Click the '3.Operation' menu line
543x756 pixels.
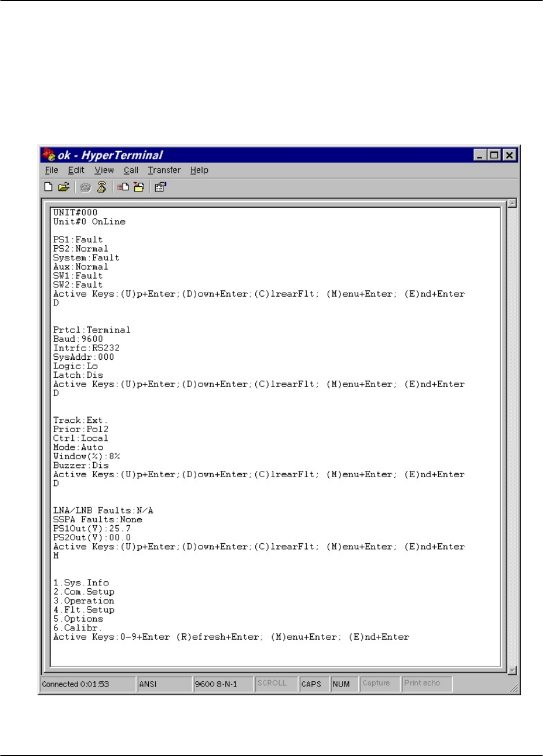(x=84, y=600)
